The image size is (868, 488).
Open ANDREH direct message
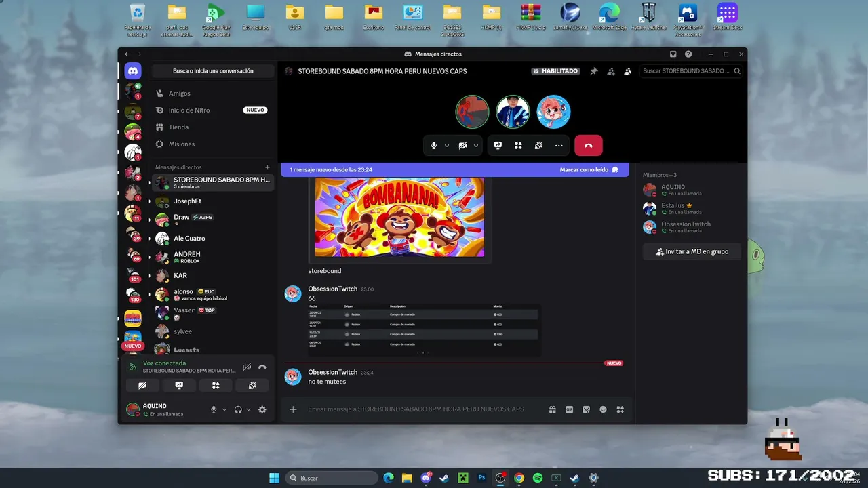click(x=213, y=257)
